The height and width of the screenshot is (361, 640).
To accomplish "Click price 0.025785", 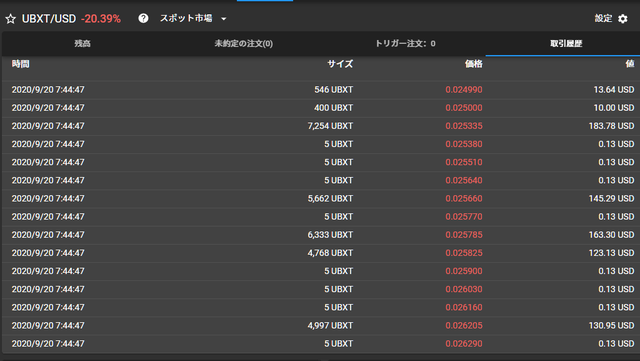I will 464,235.
